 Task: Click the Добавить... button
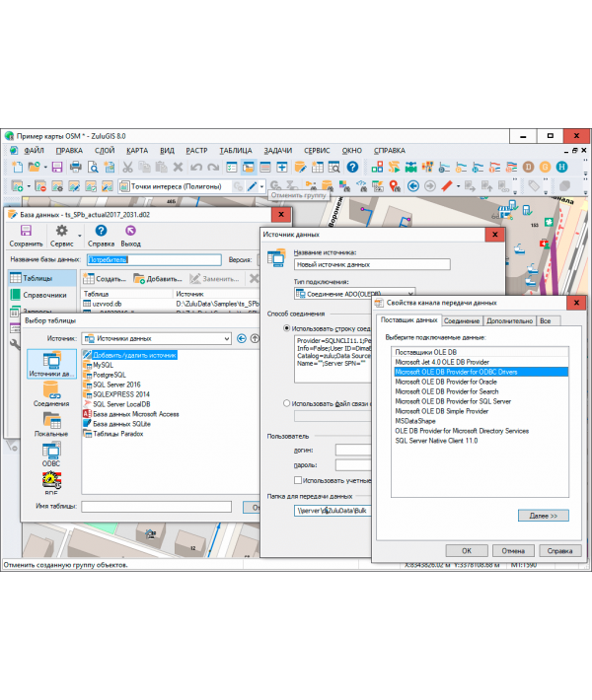(158, 279)
